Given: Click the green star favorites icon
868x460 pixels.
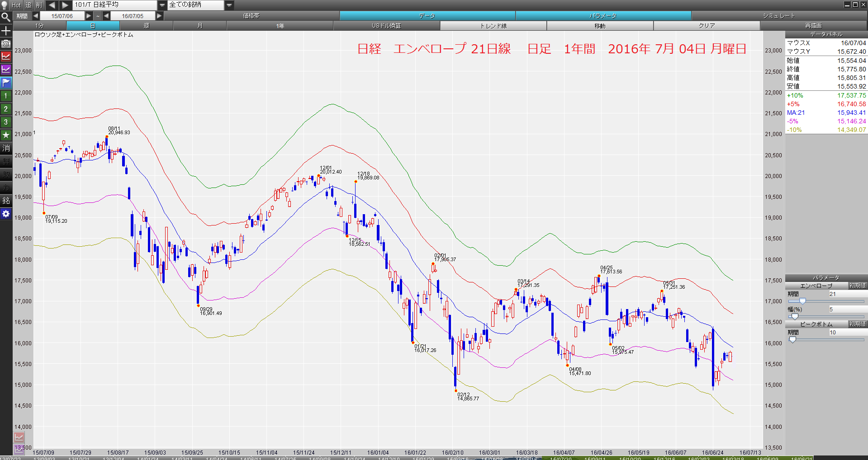Looking at the screenshot, I should pyautogui.click(x=6, y=135).
